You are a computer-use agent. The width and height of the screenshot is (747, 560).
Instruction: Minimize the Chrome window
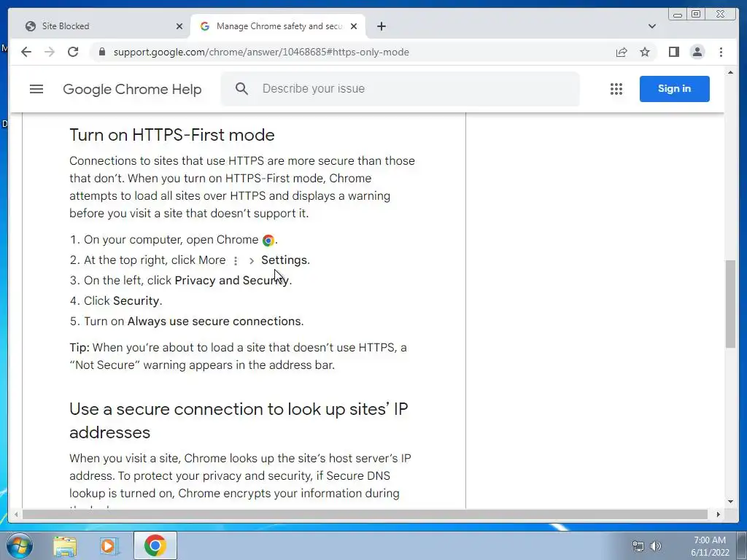678,15
